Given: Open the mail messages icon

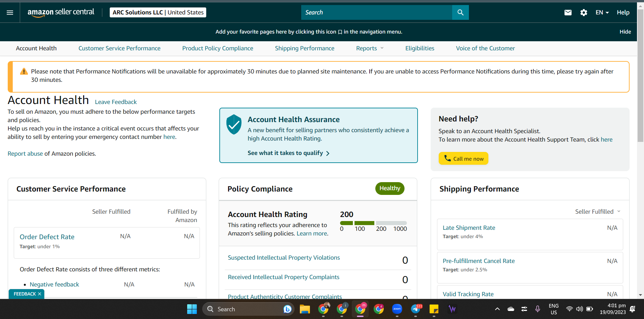Looking at the screenshot, I should (568, 12).
